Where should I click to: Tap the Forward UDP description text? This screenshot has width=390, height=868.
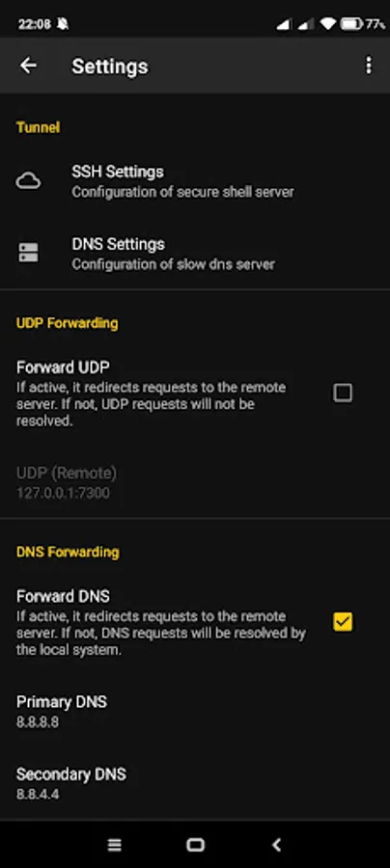[152, 404]
